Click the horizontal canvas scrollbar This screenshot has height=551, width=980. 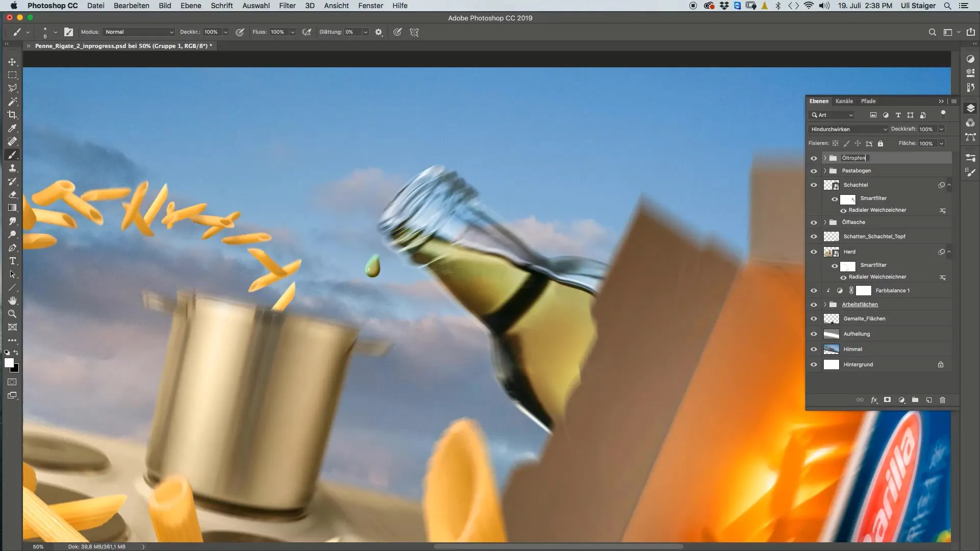(558, 546)
